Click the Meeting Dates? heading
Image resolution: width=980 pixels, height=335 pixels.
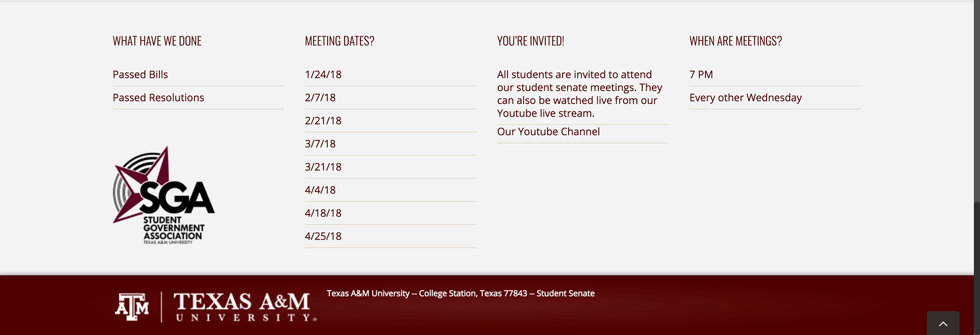tap(339, 41)
